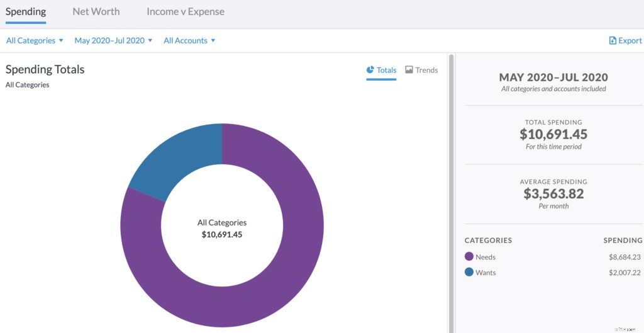Click the blue Wants legend dot
This screenshot has height=333, width=644.
click(x=469, y=273)
